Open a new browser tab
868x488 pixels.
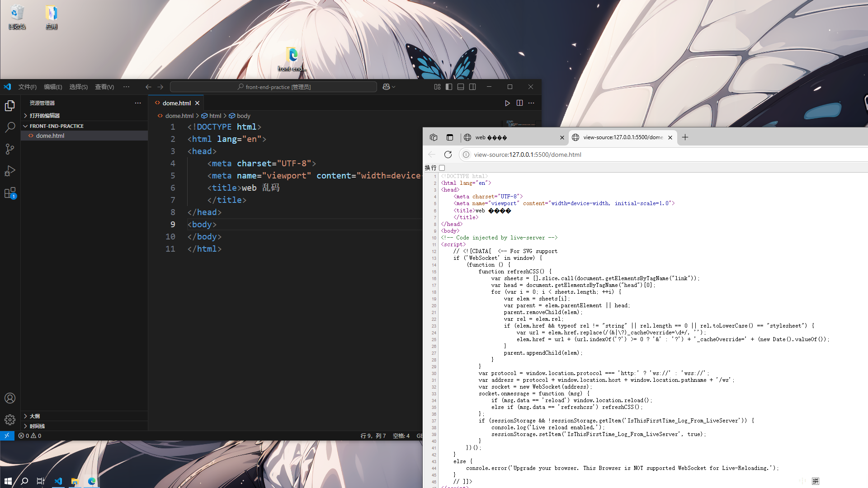point(685,137)
